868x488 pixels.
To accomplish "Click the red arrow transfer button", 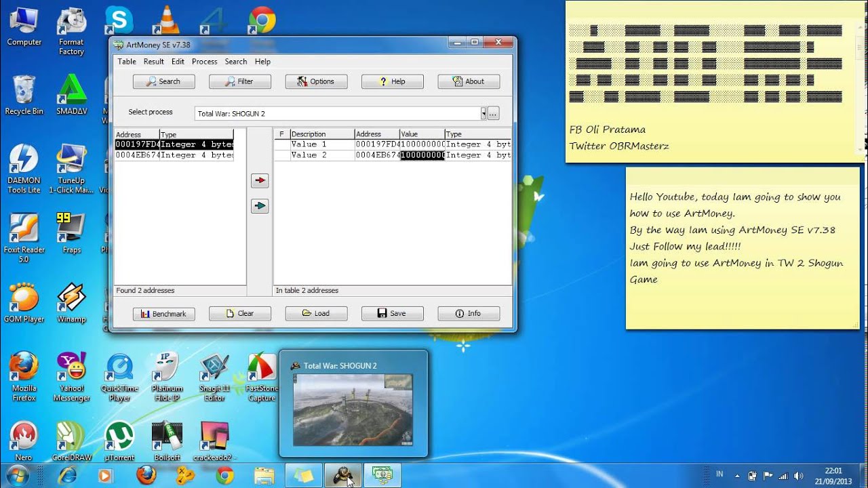I will click(260, 181).
